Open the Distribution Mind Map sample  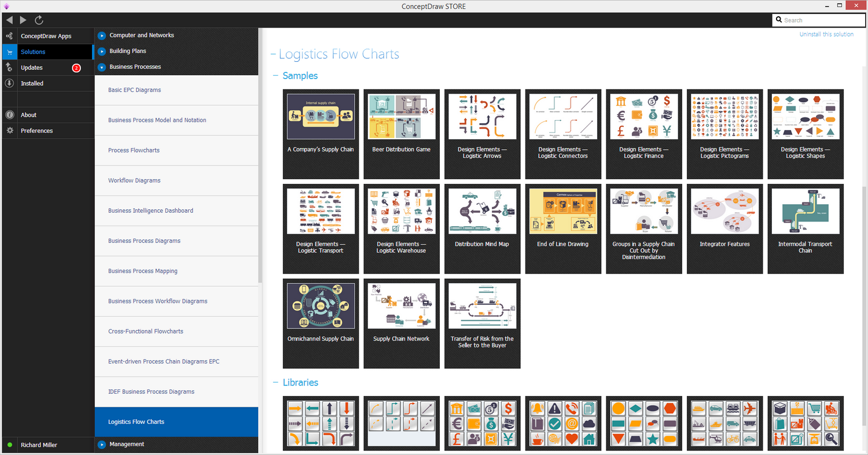click(482, 229)
